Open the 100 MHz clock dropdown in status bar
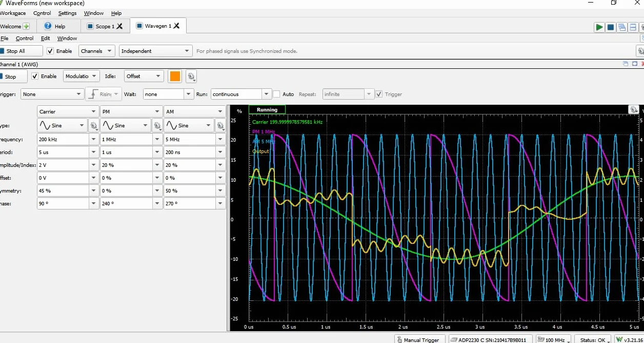The image size is (644, 343). (x=554, y=339)
